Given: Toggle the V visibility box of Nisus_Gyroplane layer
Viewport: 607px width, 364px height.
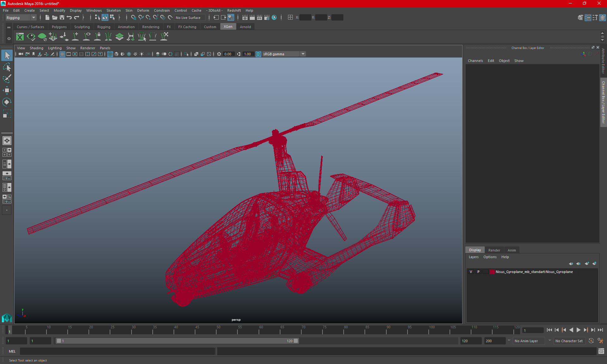Looking at the screenshot, I should point(471,272).
